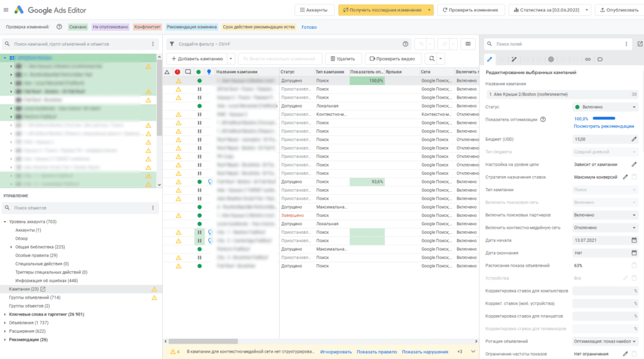
Task: Open Accounts manager
Action: point(314,10)
